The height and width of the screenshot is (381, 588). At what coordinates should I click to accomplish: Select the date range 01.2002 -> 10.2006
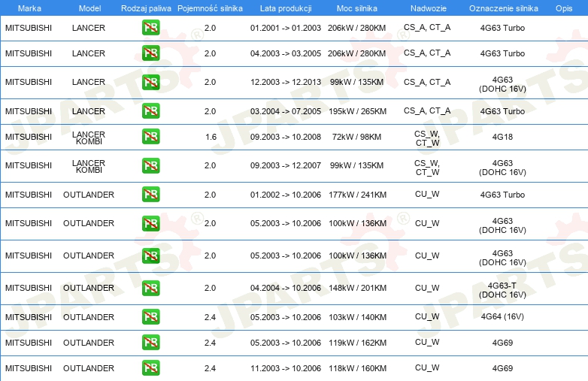286,195
